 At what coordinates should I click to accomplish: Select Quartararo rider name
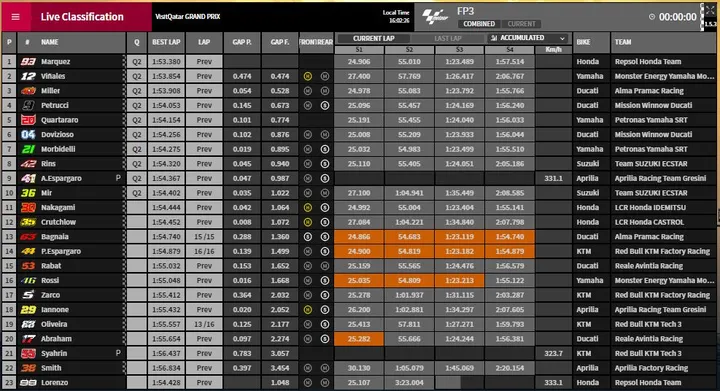coord(60,120)
